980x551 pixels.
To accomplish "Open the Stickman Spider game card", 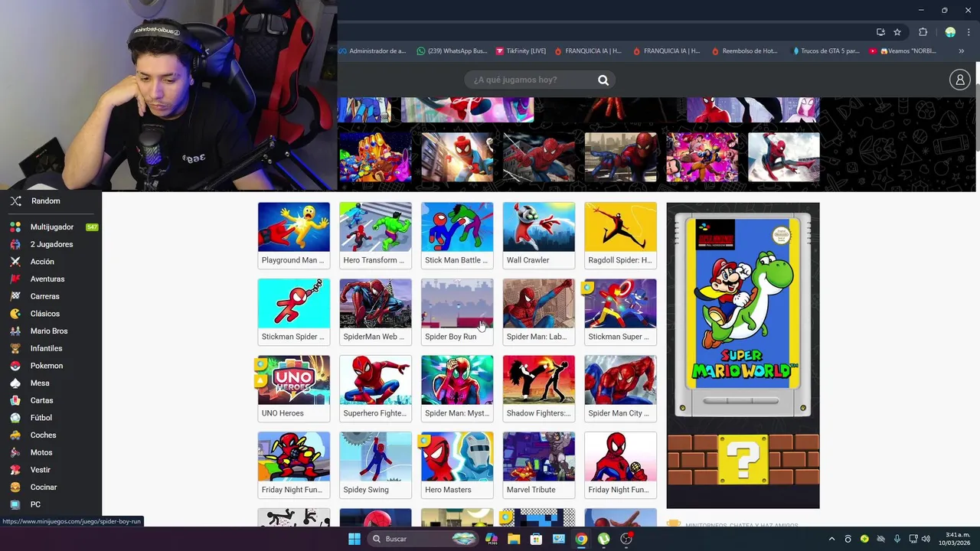I will tap(294, 311).
